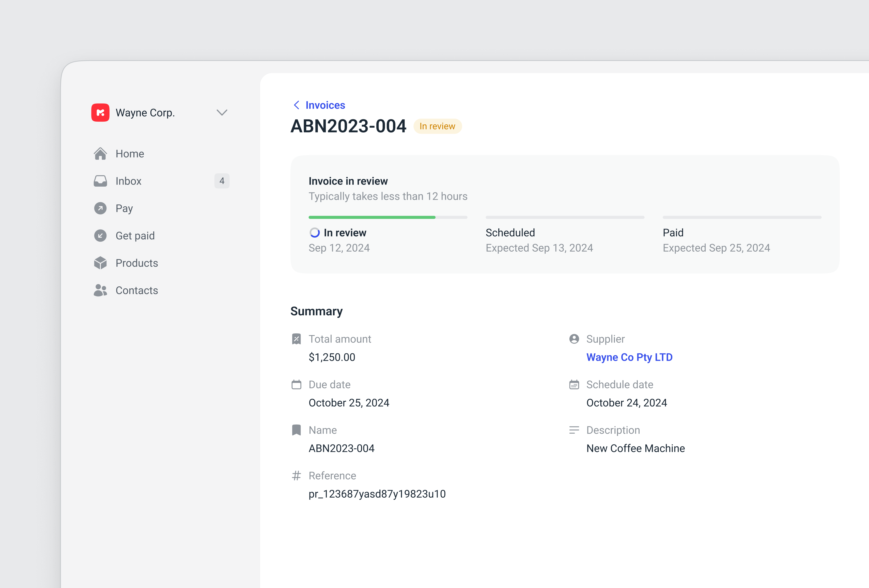Expand the Wayne Corp. account dropdown chevron
This screenshot has width=869, height=588.
[x=222, y=112]
